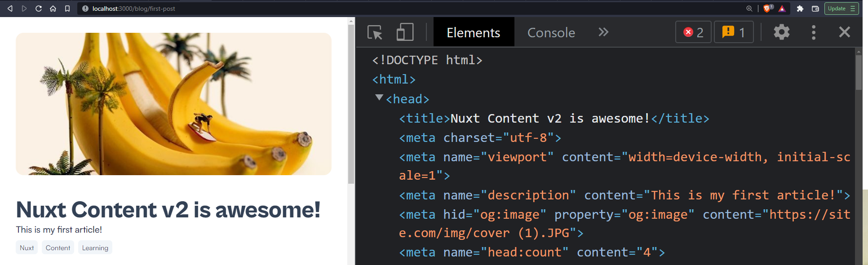Select the <!DOCTYPE html> line
868x265 pixels.
pos(427,60)
